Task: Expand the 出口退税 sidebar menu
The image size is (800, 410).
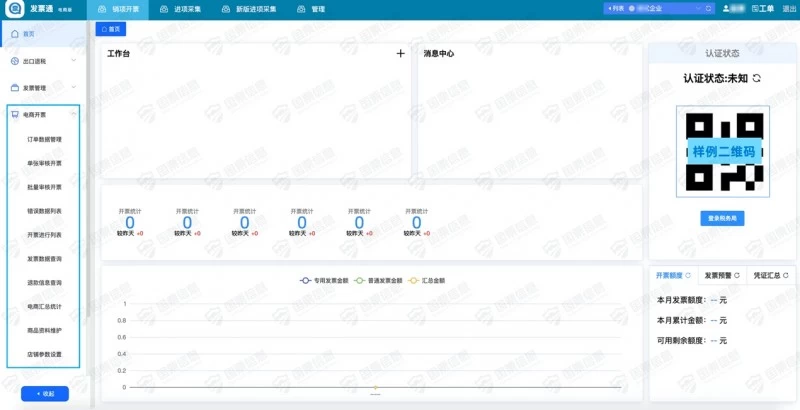Action: click(42, 61)
